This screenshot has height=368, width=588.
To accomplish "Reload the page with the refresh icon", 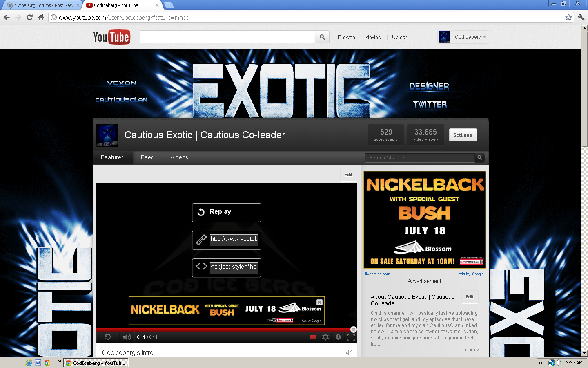I will click(29, 17).
